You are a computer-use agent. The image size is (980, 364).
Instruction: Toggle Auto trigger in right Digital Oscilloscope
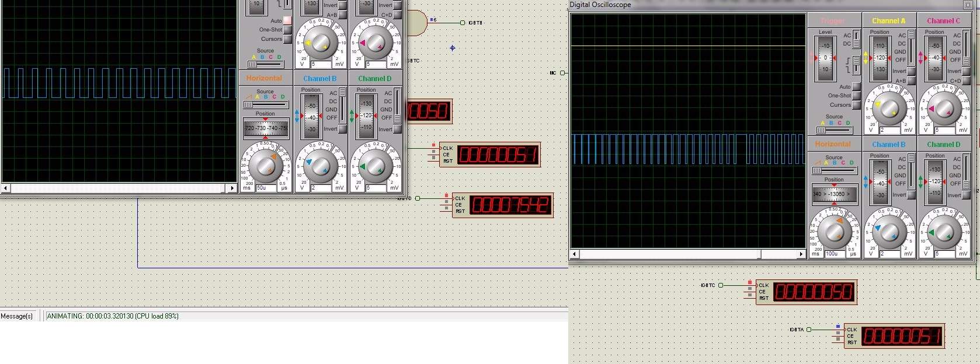click(856, 86)
